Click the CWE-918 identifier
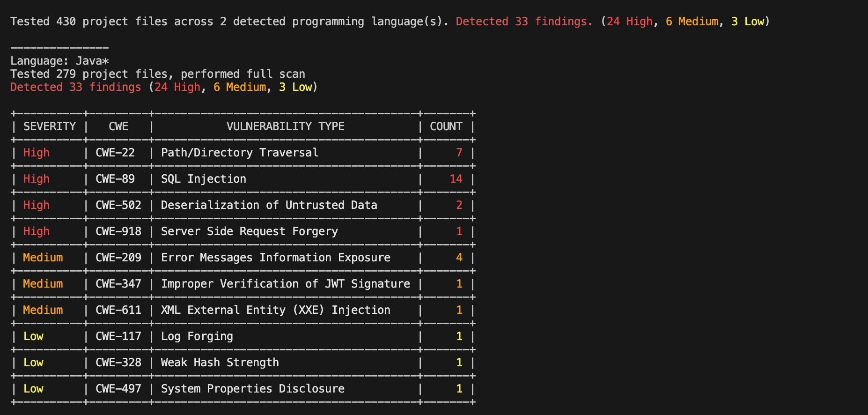The image size is (868, 415). pyautogui.click(x=118, y=231)
